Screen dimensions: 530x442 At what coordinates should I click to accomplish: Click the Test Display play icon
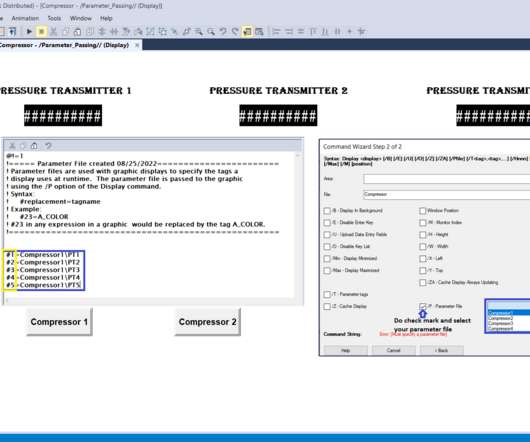click(29, 31)
